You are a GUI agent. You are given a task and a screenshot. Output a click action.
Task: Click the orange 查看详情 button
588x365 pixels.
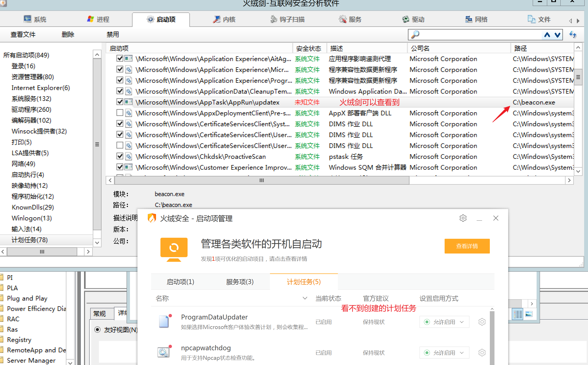(x=467, y=246)
